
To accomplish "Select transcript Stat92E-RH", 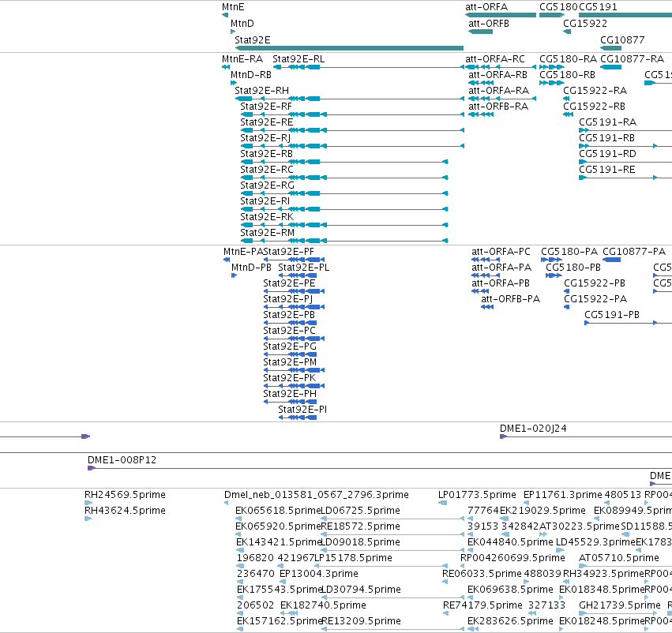I will [349, 99].
